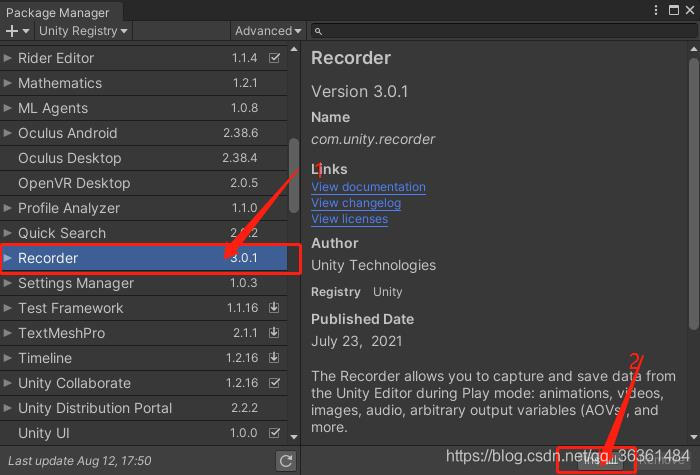Click the Oculus Android version 2.38.6
700x475 pixels.
(241, 133)
